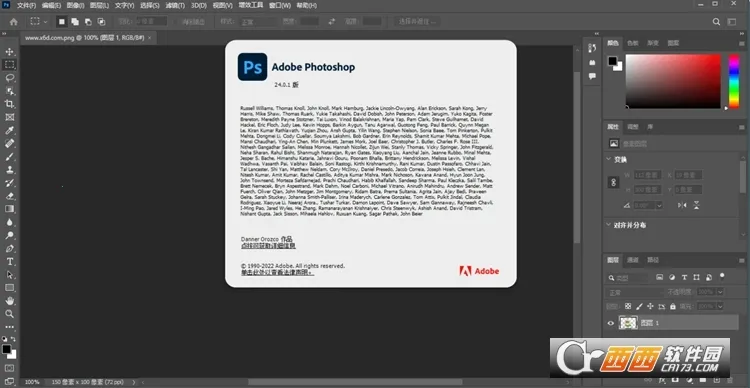Select the Dodge tool
The height and width of the screenshot is (388, 750).
10,235
